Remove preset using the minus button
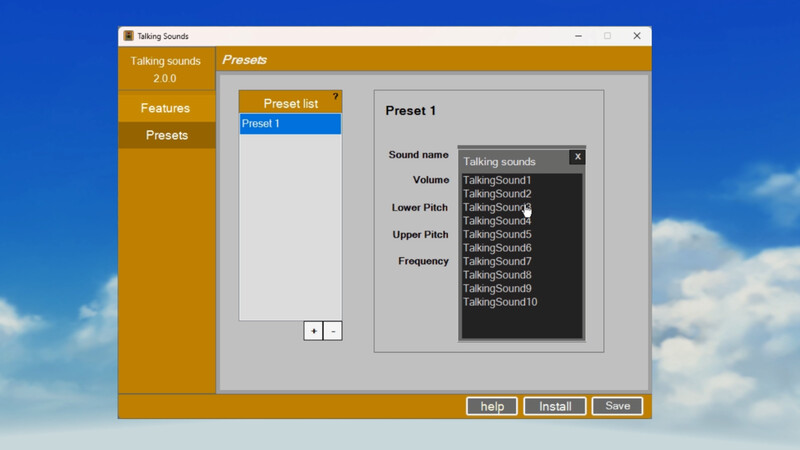 click(333, 331)
